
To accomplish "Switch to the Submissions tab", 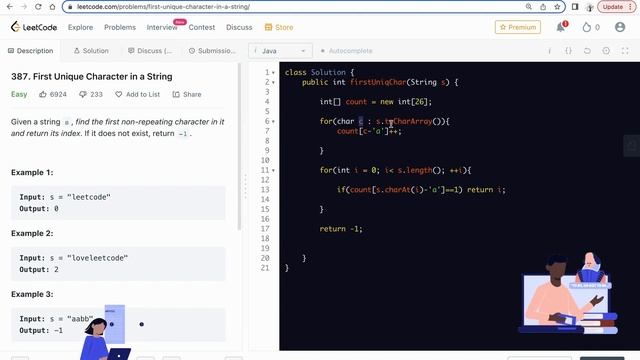I will pos(212,51).
